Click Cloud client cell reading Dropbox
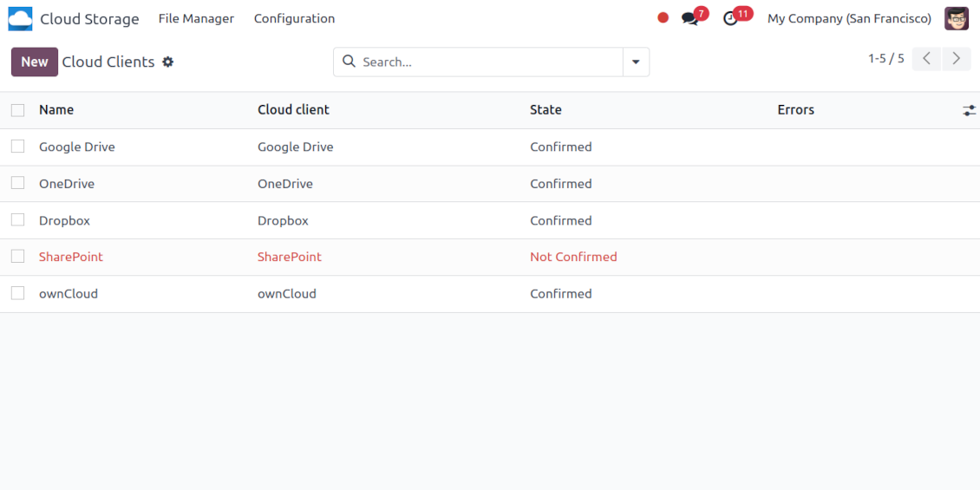The image size is (980, 490). coord(283,220)
